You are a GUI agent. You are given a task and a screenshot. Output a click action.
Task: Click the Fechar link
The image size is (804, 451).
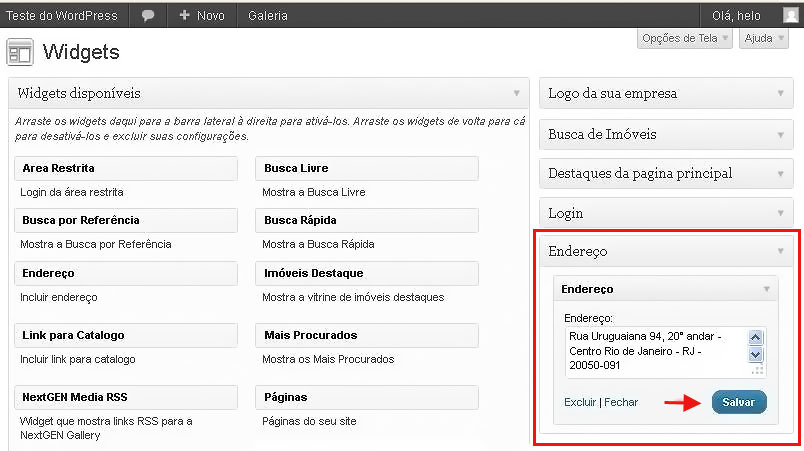621,402
